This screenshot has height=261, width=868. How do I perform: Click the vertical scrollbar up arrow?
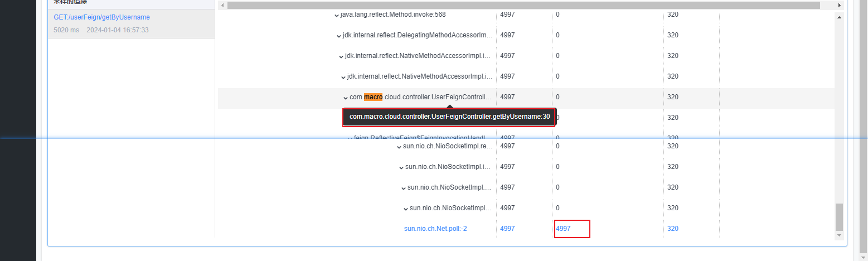839,17
